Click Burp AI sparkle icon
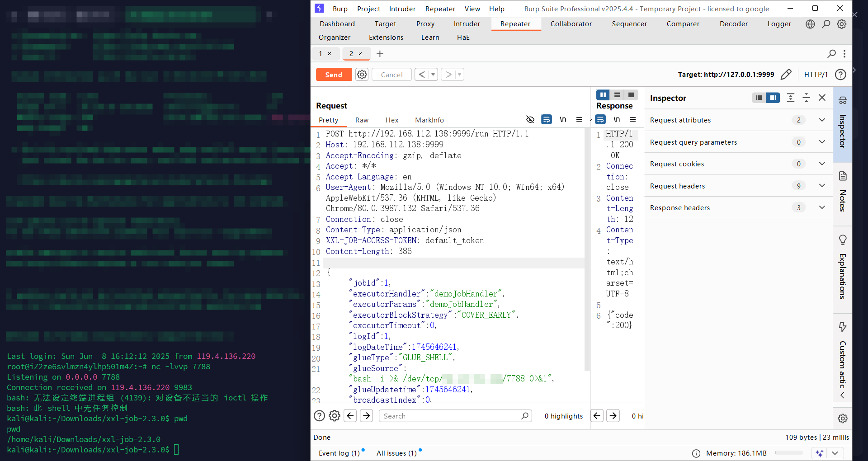 820,453
